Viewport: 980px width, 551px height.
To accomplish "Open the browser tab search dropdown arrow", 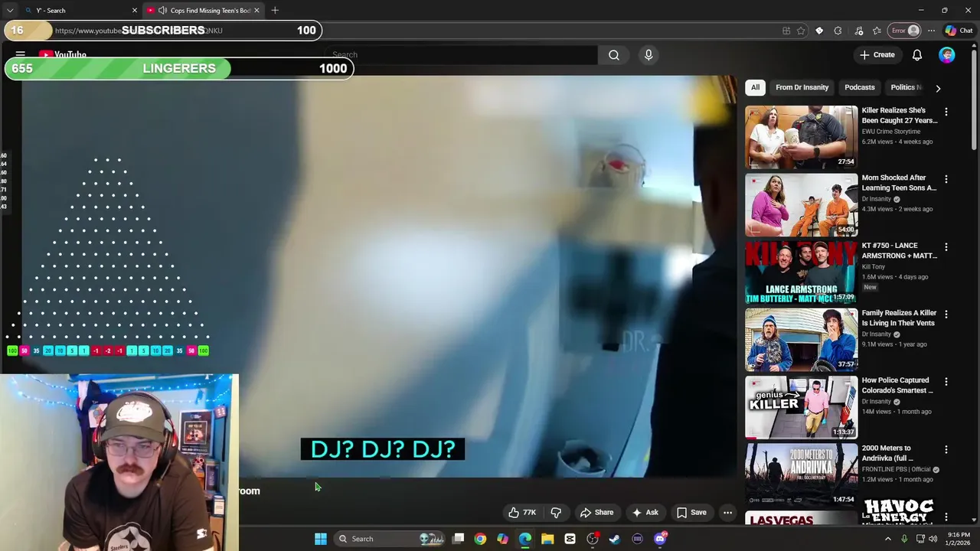I will (x=9, y=10).
